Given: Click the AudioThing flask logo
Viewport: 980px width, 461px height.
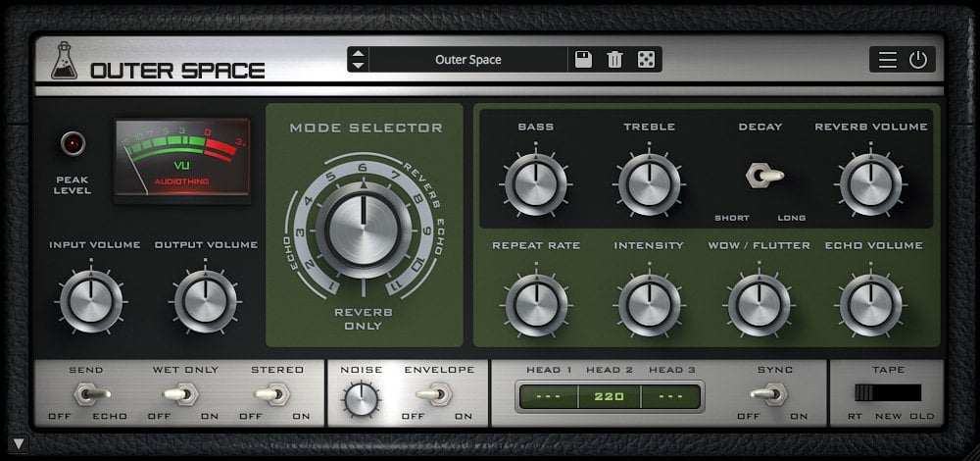Looking at the screenshot, I should (65, 61).
